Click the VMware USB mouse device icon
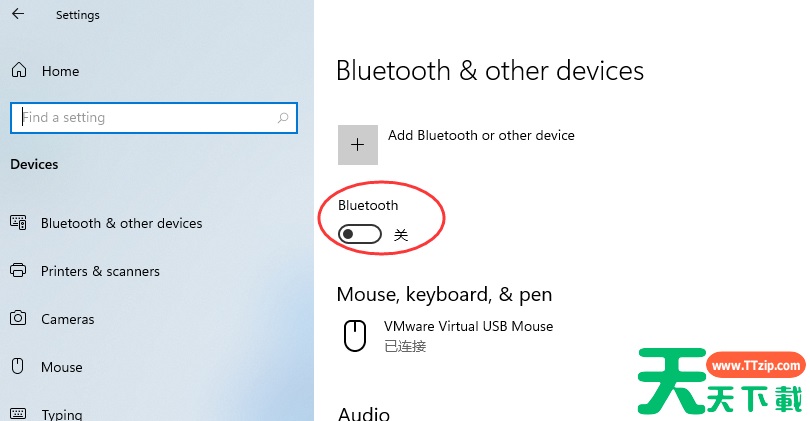The width and height of the screenshot is (810, 421). pyautogui.click(x=355, y=335)
